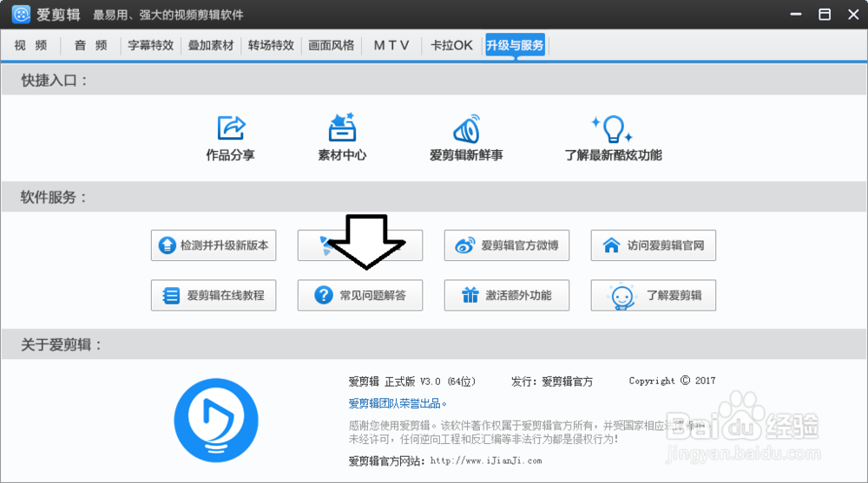
Task: Click the 常见问题解答 button
Action: coord(360,296)
